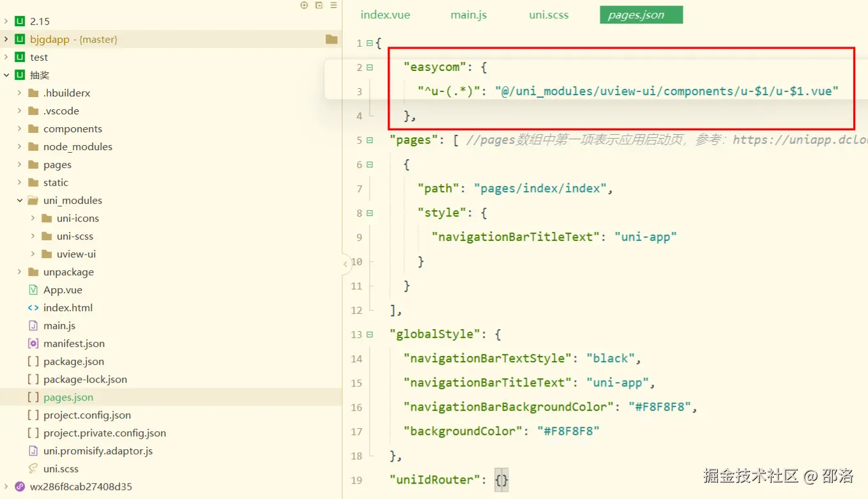868x499 pixels.
Task: Expand the pages folder
Action: [20, 164]
